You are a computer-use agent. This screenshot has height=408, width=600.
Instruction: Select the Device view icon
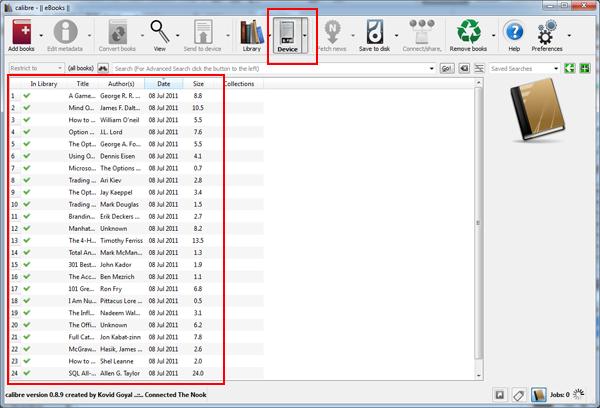[x=287, y=32]
